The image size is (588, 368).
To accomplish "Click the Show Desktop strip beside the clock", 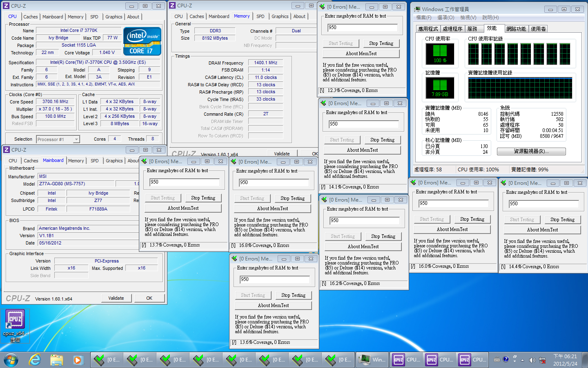I will pyautogui.click(x=585, y=360).
